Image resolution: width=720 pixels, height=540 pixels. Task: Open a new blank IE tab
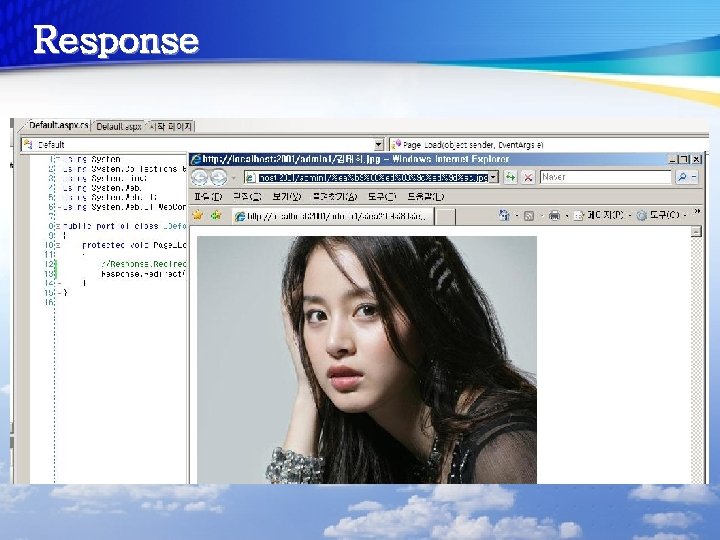[x=445, y=216]
